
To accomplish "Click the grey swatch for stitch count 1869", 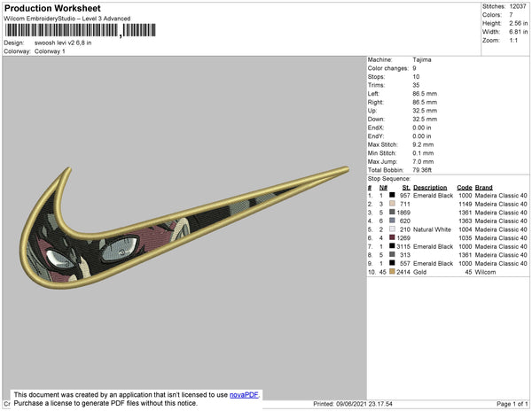I will (392, 212).
